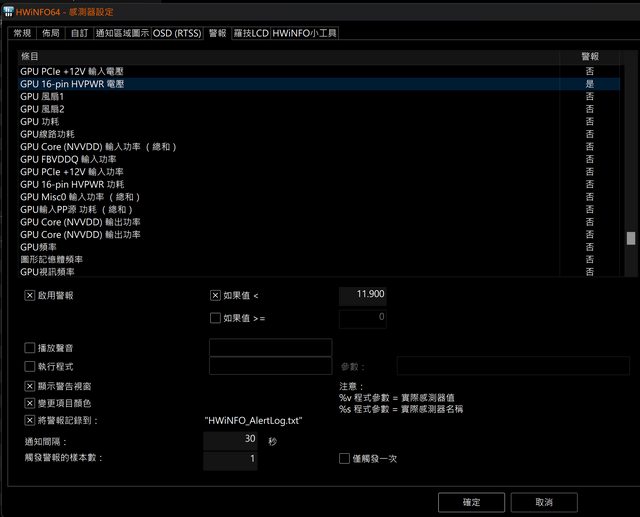Image resolution: width=640 pixels, height=517 pixels.
Task: Toggle the 啟用警報 checkbox
Action: [x=30, y=296]
